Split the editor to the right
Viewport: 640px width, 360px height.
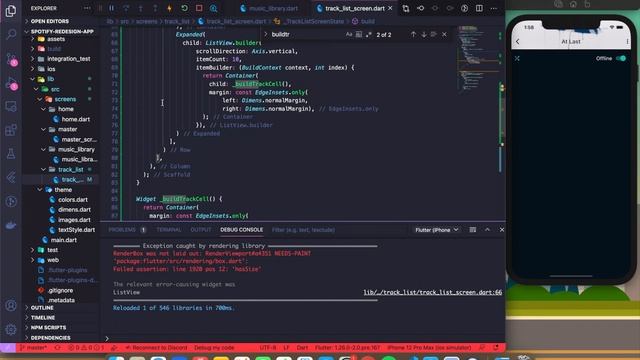tap(479, 8)
